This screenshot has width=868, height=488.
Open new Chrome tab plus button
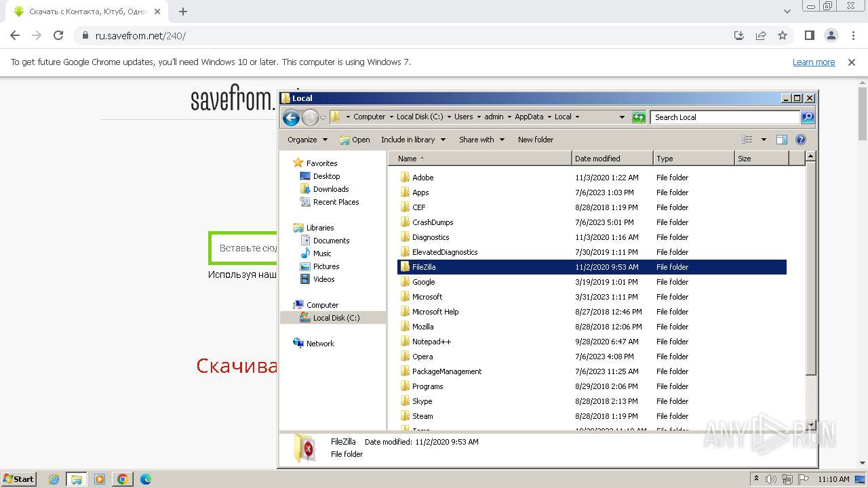click(x=183, y=12)
